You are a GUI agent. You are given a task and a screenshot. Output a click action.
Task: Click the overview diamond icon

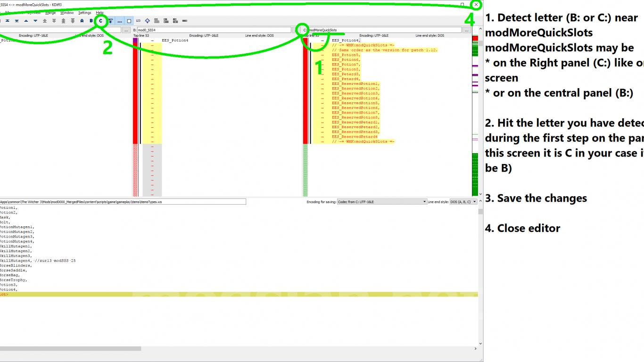(148, 21)
